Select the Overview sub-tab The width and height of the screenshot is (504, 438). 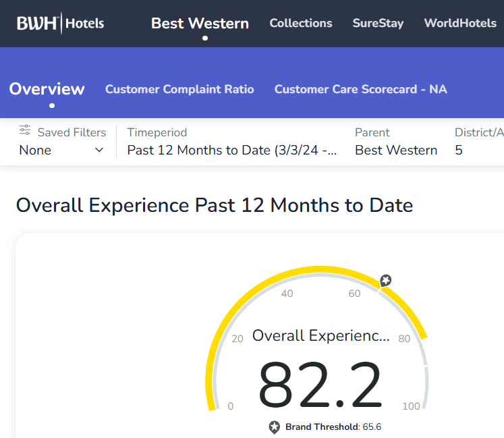tap(47, 89)
